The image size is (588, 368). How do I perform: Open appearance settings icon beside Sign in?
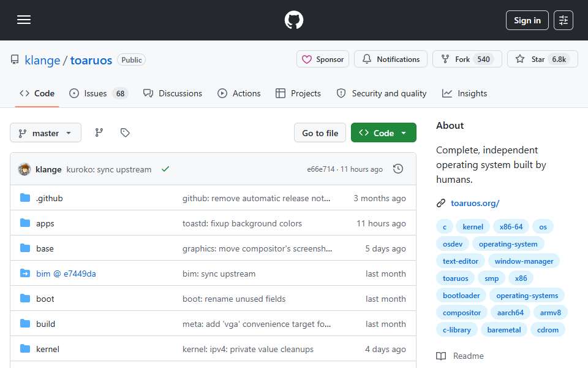(563, 20)
